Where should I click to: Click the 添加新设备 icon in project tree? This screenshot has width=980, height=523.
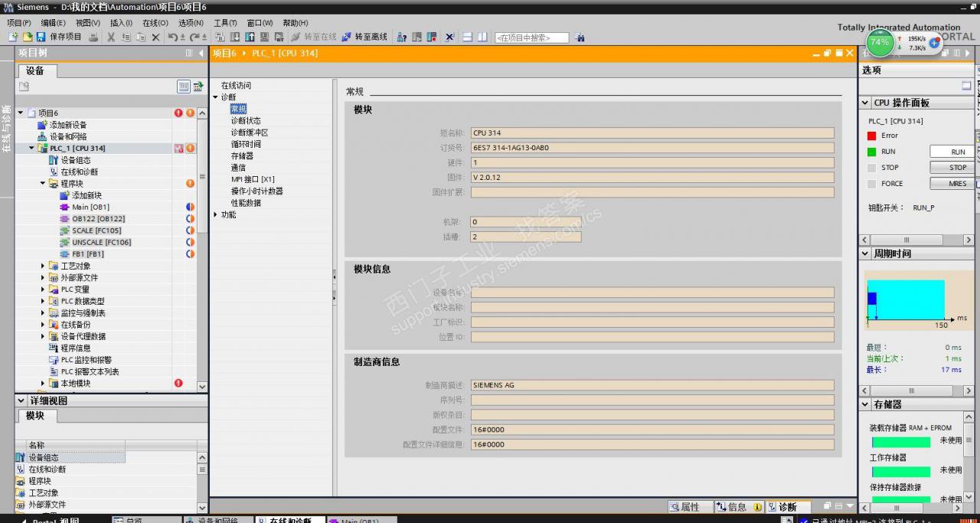43,125
